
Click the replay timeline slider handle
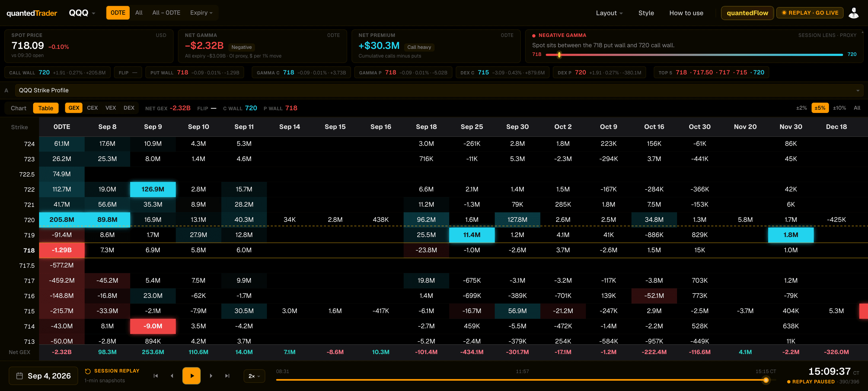coord(766,380)
